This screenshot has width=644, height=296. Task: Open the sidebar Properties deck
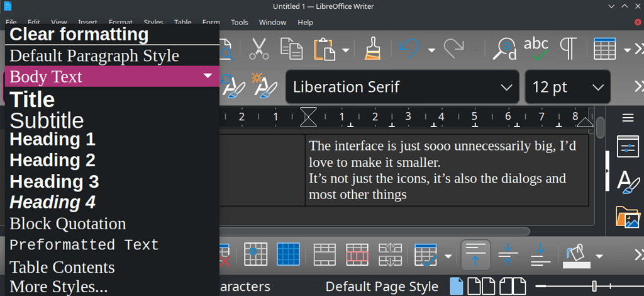click(628, 147)
